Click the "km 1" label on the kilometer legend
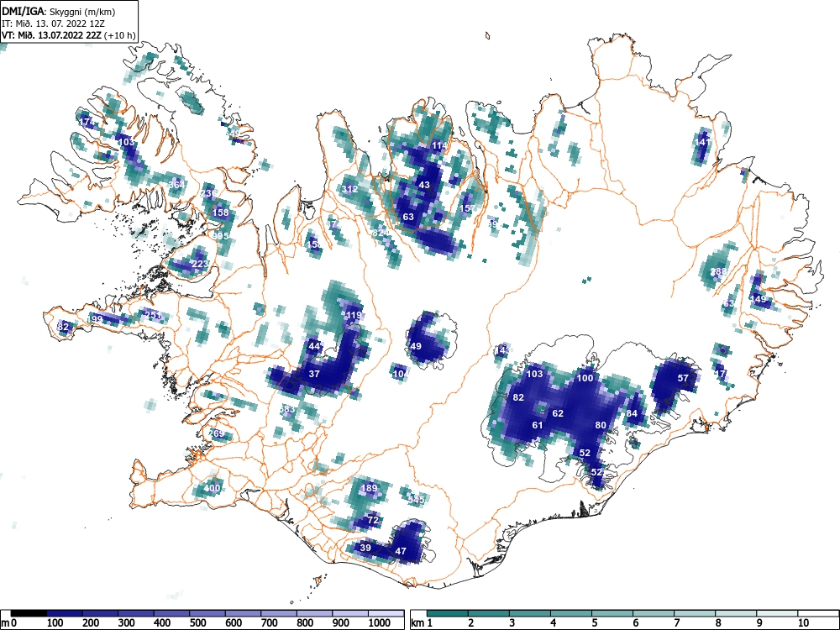The width and height of the screenshot is (840, 630). tap(423, 623)
